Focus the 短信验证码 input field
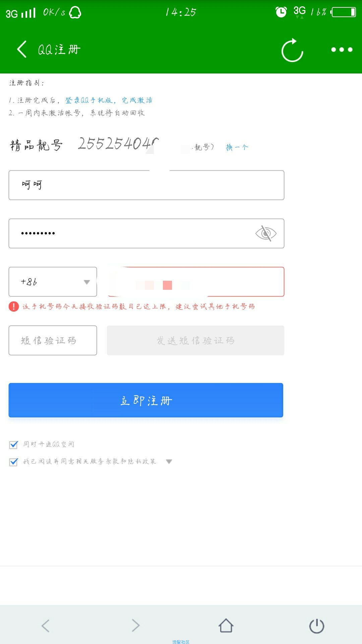This screenshot has height=644, width=362. 53,340
